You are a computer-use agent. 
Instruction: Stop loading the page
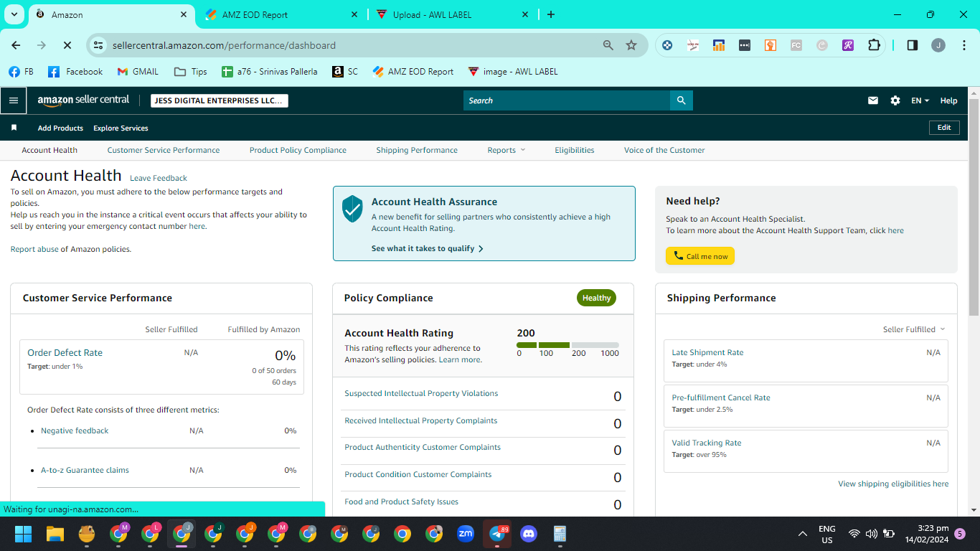point(67,45)
